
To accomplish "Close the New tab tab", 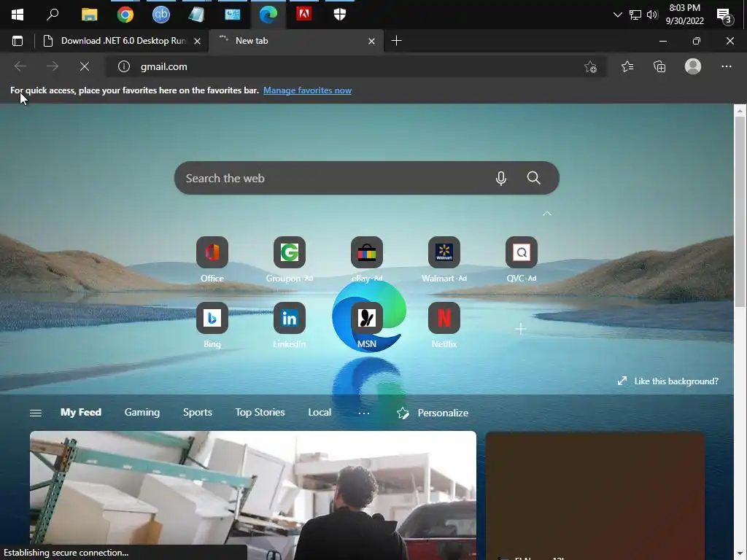I will point(371,42).
